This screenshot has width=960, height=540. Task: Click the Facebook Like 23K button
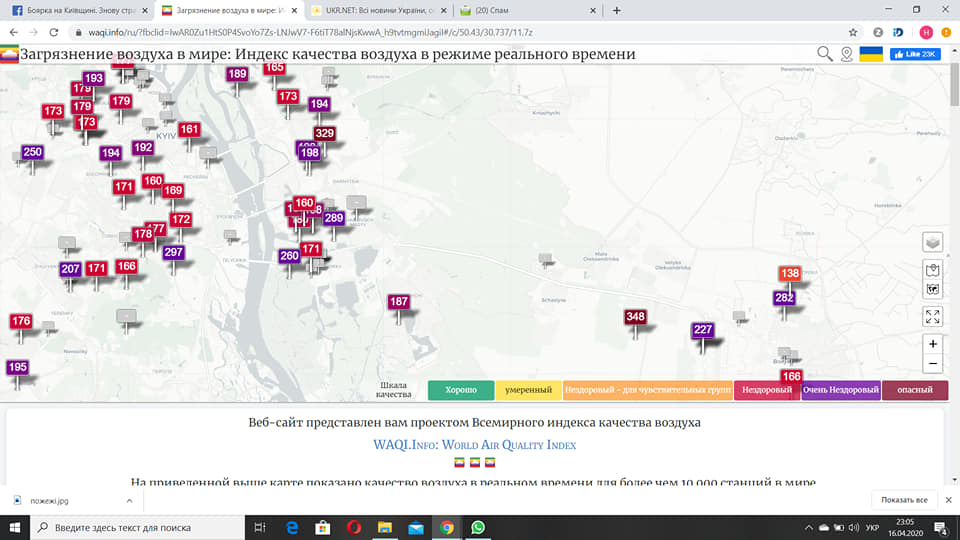[x=915, y=54]
